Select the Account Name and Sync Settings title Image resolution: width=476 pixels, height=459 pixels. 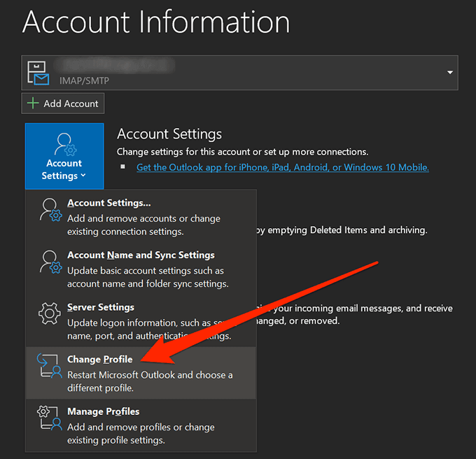(141, 255)
